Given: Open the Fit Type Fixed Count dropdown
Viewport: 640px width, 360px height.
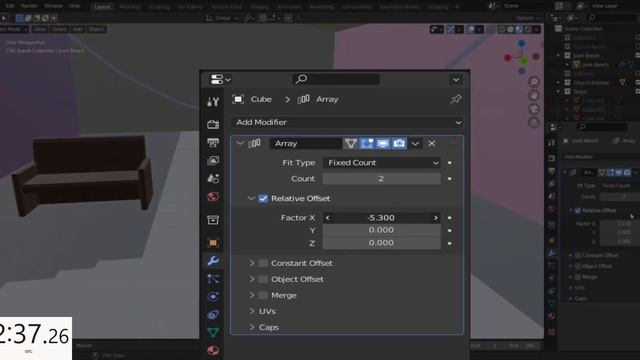Looking at the screenshot, I should [x=382, y=162].
